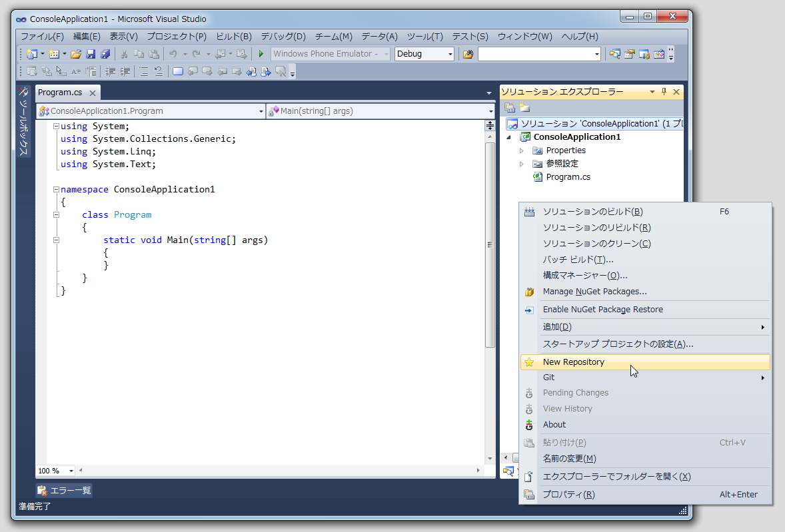Click About in the context menu
This screenshot has height=532, width=785.
[645, 425]
